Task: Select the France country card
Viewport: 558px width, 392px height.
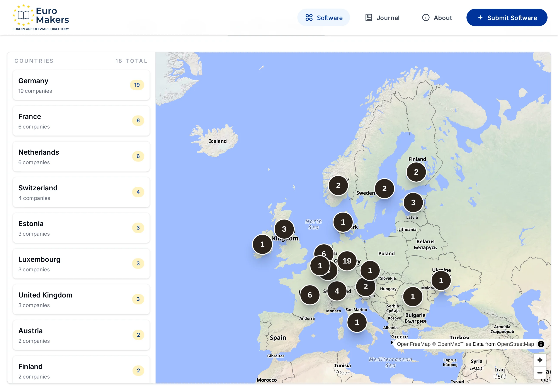Action: click(x=81, y=121)
